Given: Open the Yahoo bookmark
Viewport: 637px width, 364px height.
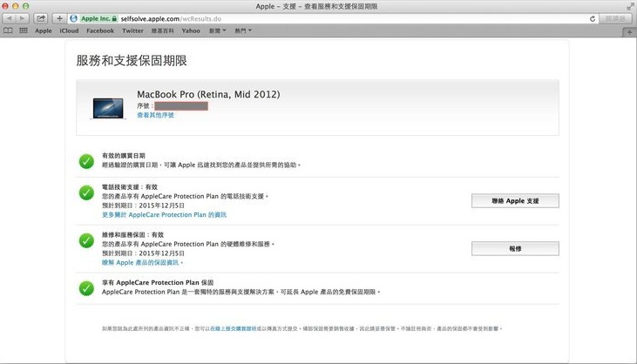Looking at the screenshot, I should [191, 30].
